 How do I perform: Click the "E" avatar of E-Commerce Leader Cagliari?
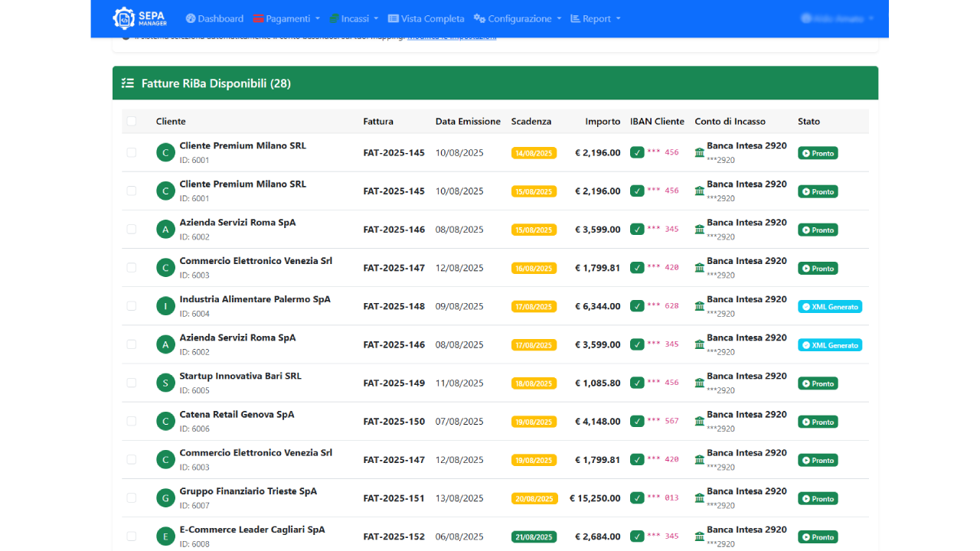pyautogui.click(x=165, y=536)
